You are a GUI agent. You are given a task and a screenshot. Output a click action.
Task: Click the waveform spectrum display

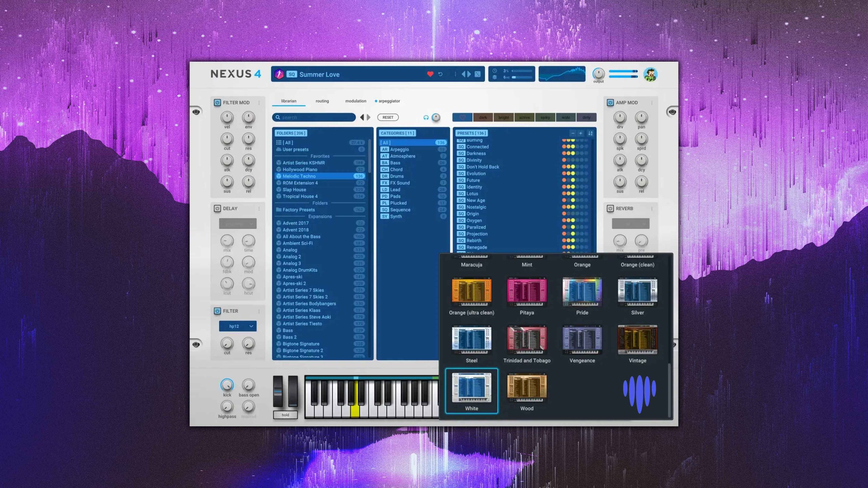coord(562,74)
